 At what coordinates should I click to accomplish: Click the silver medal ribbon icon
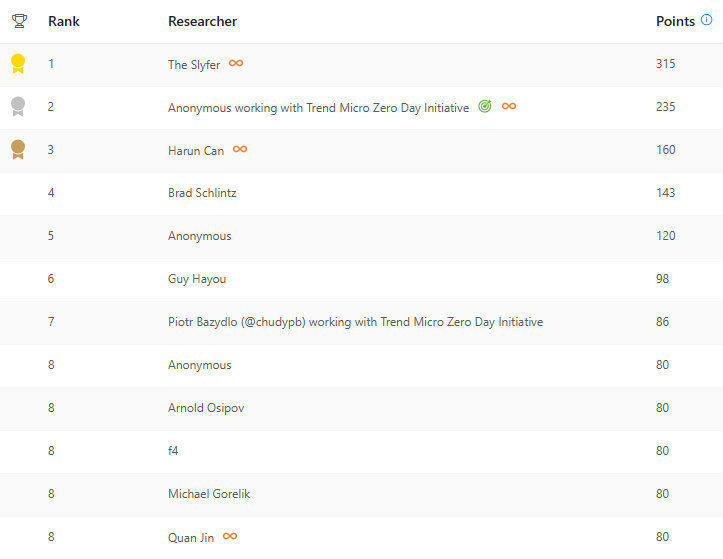[17, 107]
